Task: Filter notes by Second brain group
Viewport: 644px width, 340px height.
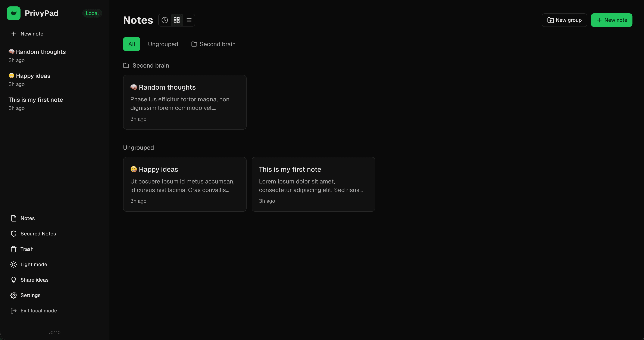Action: click(x=213, y=44)
